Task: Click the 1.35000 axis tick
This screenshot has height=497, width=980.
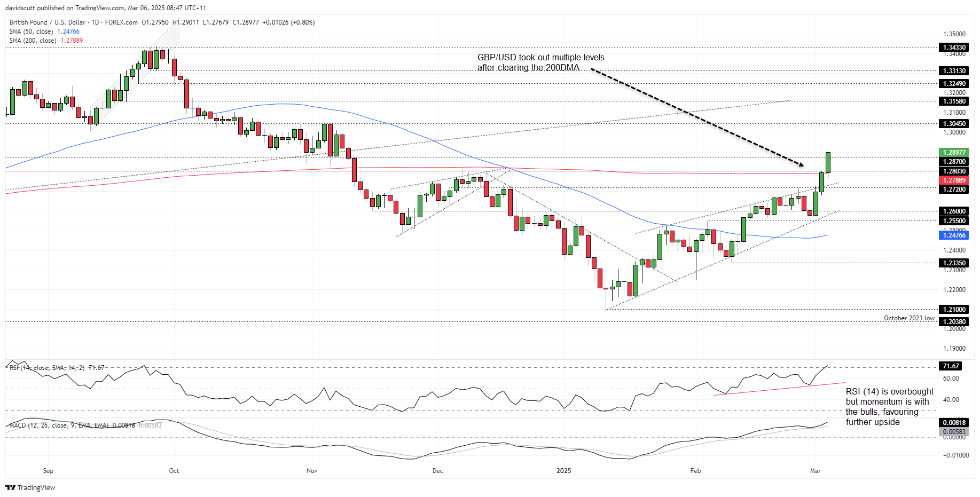Action: point(954,34)
